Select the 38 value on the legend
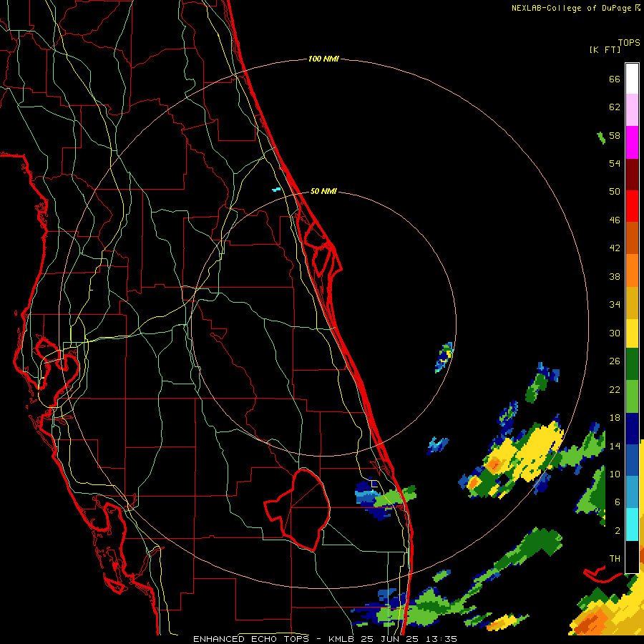This screenshot has height=644, width=644. (615, 276)
